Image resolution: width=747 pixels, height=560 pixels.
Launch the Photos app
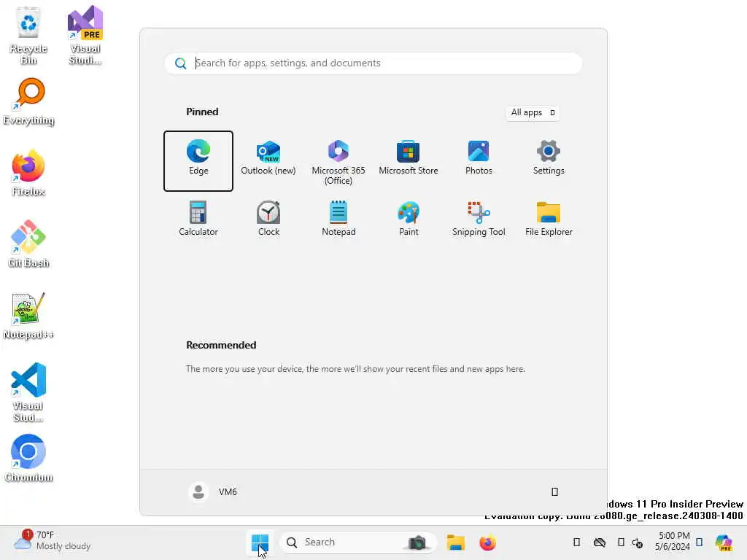point(479,160)
